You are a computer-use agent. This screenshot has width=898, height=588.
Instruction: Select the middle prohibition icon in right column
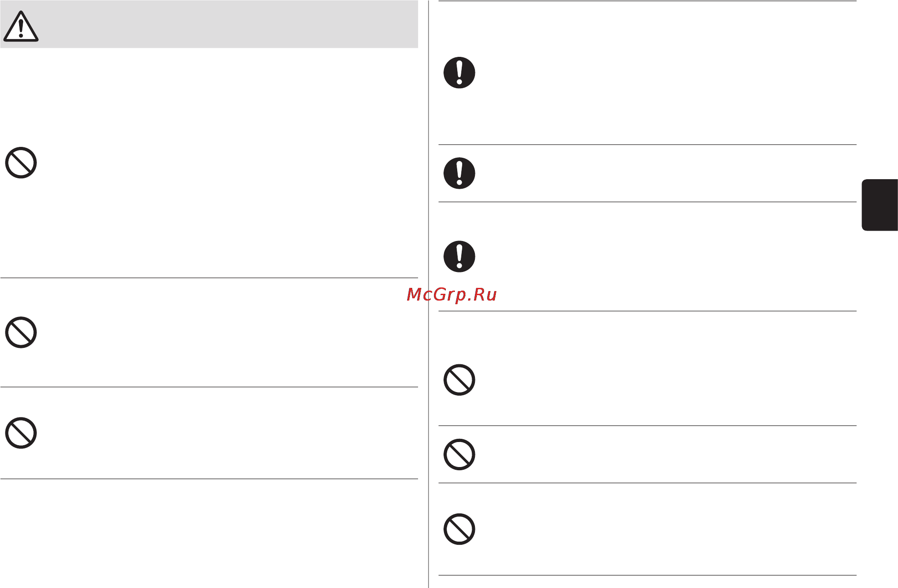459,454
